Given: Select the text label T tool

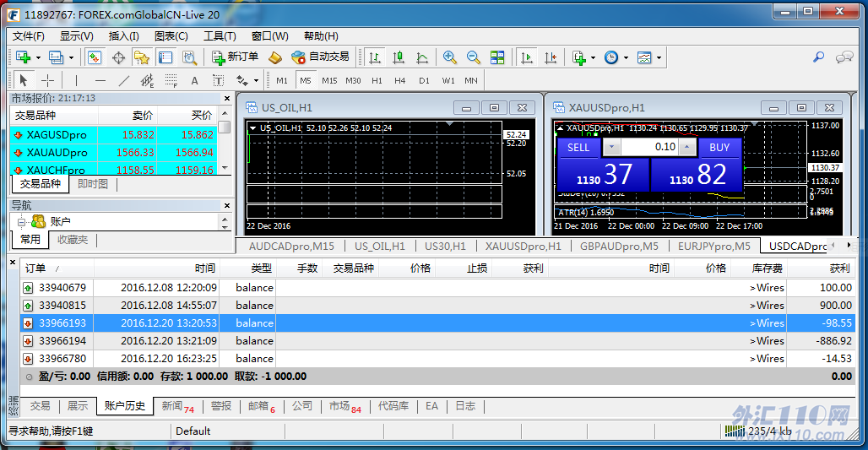Looking at the screenshot, I should click(218, 80).
